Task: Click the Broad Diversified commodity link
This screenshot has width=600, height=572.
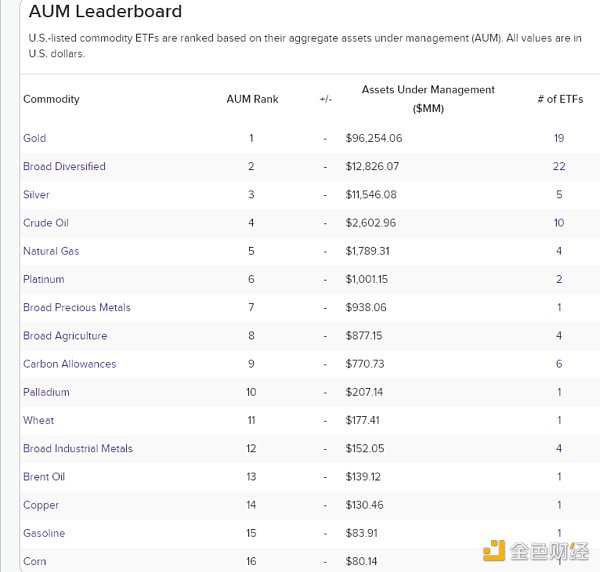Action: pyautogui.click(x=64, y=166)
